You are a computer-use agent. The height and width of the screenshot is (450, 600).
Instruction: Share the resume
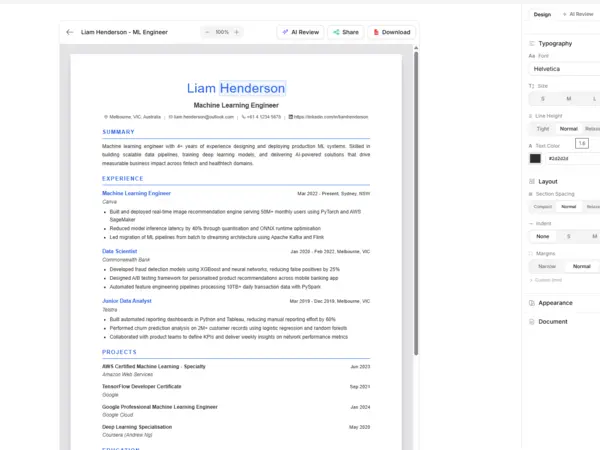346,32
